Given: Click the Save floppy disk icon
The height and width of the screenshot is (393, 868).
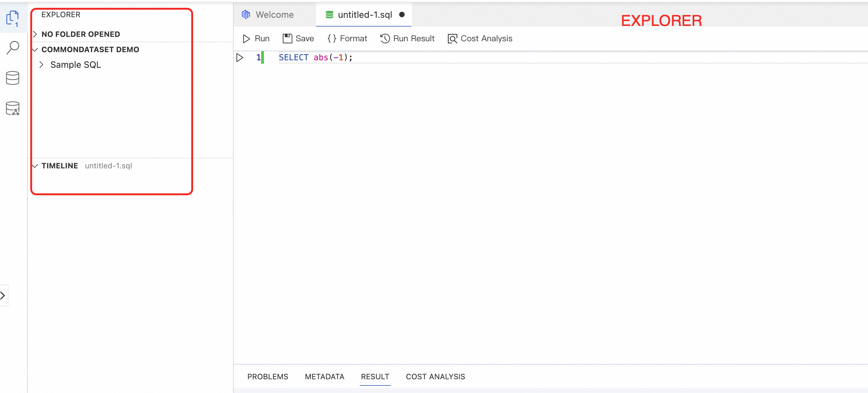Looking at the screenshot, I should (287, 39).
